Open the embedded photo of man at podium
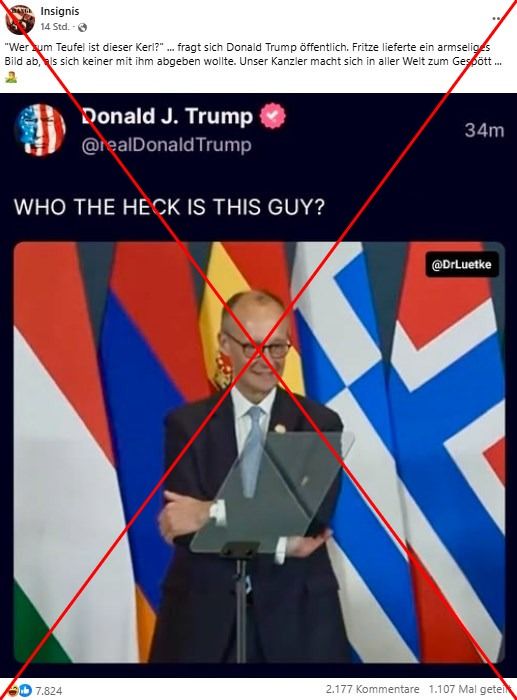 point(259,453)
